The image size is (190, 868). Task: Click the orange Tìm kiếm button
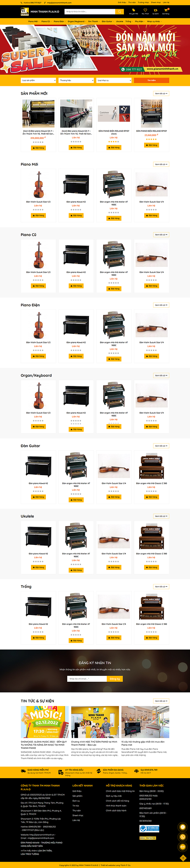click(x=151, y=80)
